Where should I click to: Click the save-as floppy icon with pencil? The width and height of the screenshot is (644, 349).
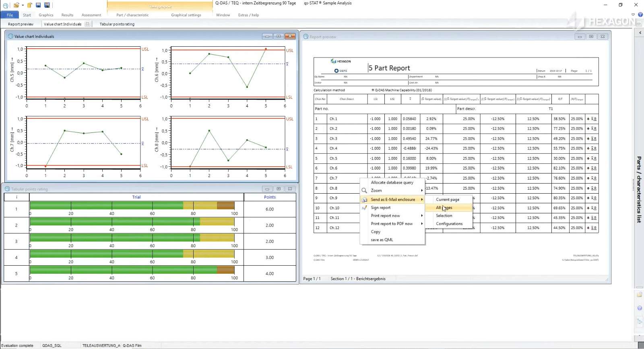pyautogui.click(x=47, y=5)
